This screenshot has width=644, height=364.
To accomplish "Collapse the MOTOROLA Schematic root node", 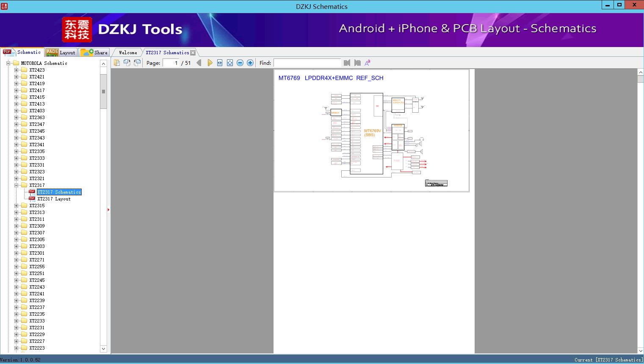I will pyautogui.click(x=8, y=63).
